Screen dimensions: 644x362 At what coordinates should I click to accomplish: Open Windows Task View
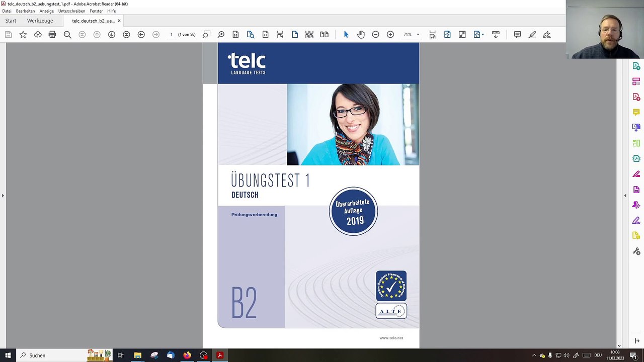[121, 355]
